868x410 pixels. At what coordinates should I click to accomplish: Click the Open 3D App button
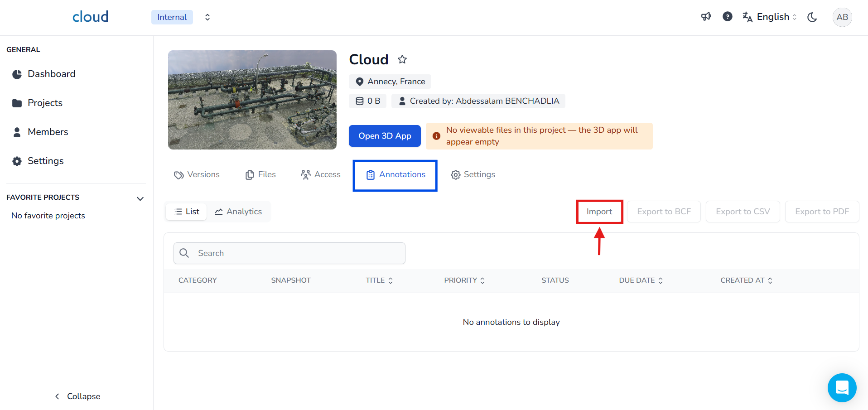tap(385, 136)
